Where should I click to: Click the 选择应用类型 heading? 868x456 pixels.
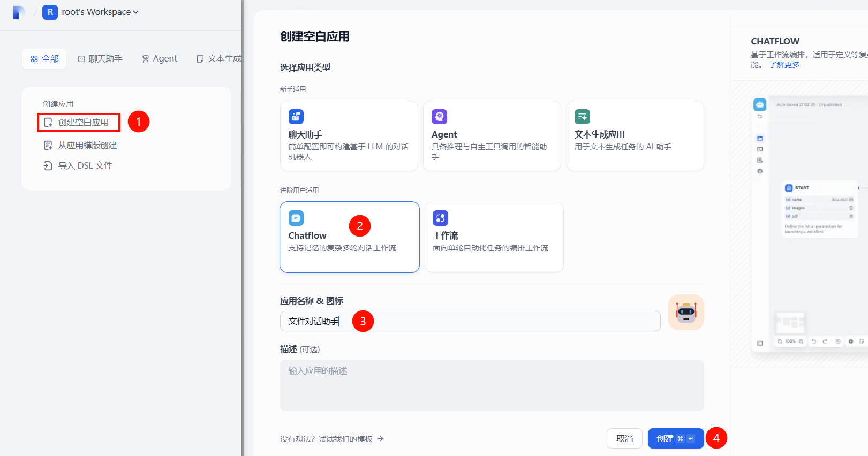pos(305,67)
